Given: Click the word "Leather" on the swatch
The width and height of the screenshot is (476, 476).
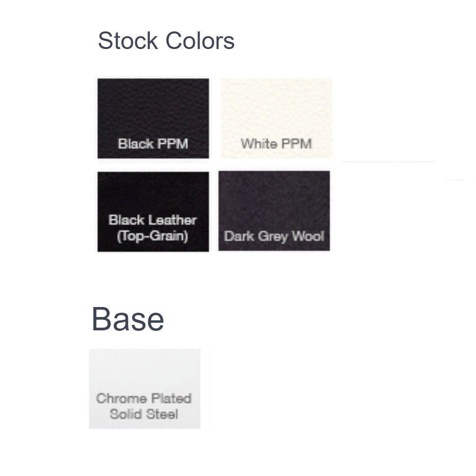Looking at the screenshot, I should (174, 220).
